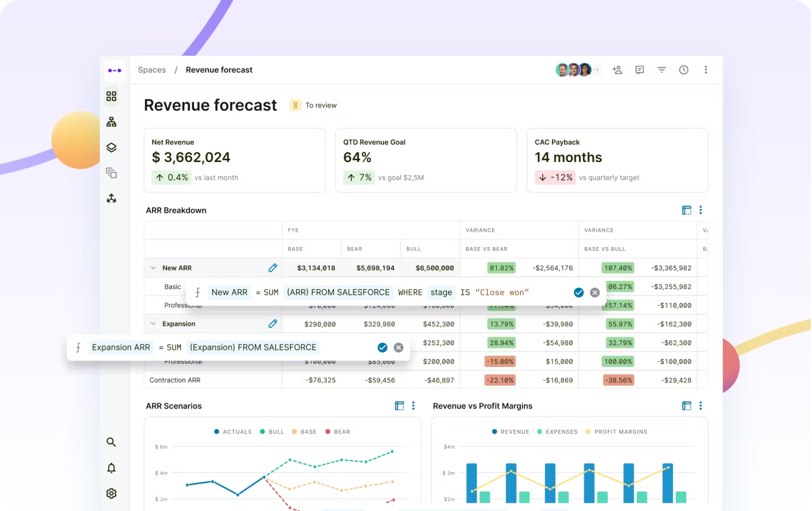Edit the Expansion row formula pencil
Image resolution: width=812 pixels, height=511 pixels.
tap(273, 324)
